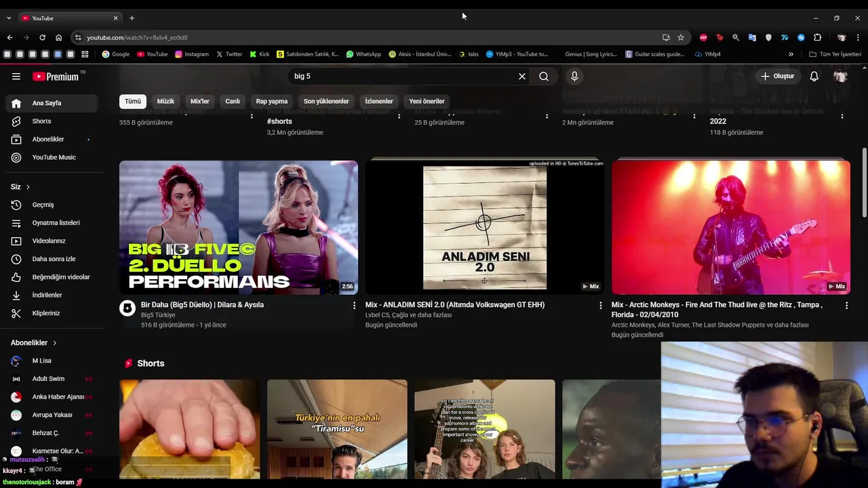Open more options for Bir Daha video
This screenshot has width=868, height=488.
pos(354,306)
